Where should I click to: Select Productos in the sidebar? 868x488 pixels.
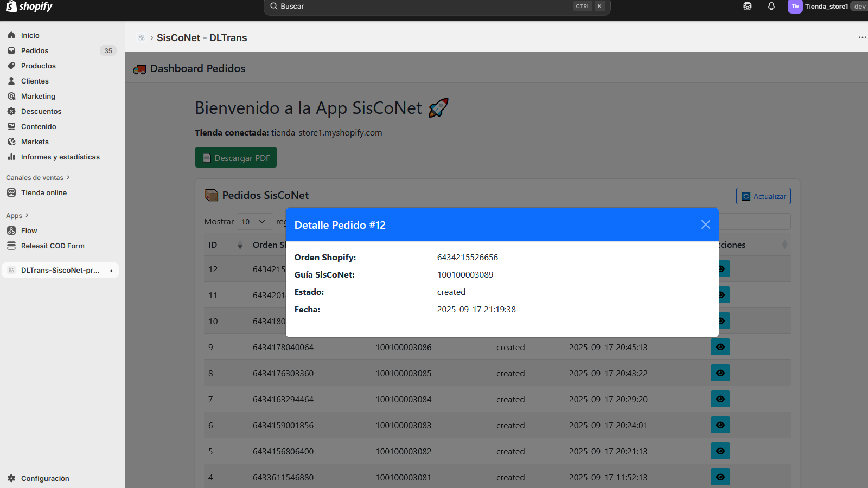click(38, 66)
